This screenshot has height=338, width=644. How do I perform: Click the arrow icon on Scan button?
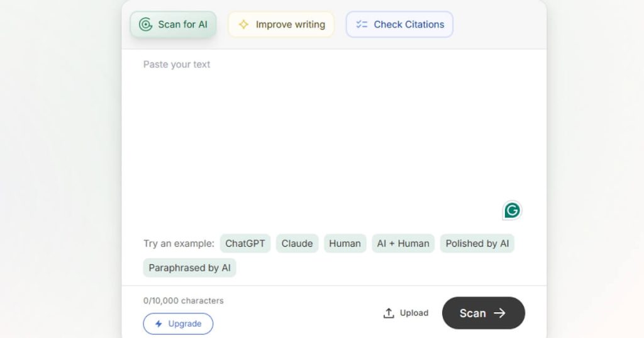click(x=500, y=313)
